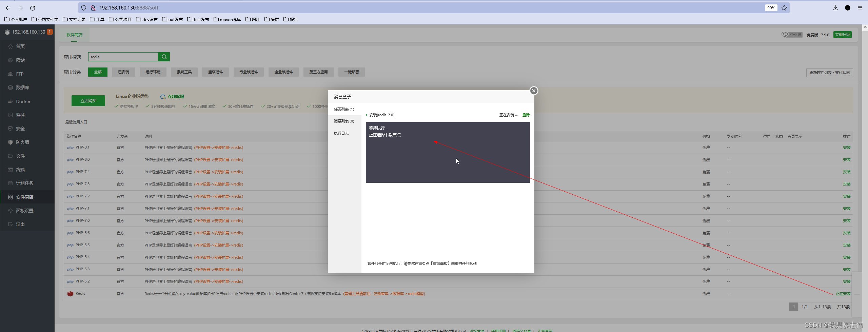The width and height of the screenshot is (868, 332).
Task: Click the green 立即购买 button
Action: pos(88,101)
